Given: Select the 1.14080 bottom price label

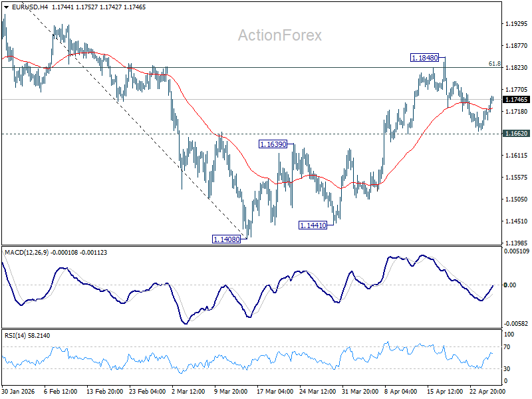Looking at the screenshot, I should coord(227,238).
